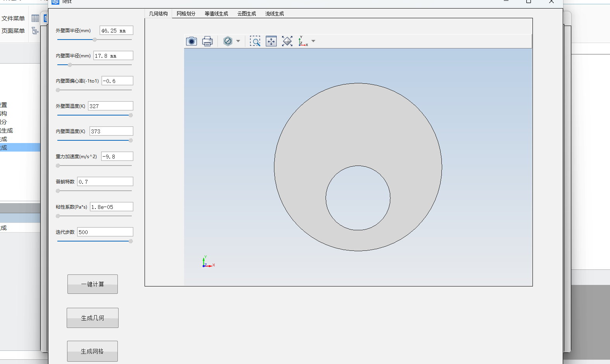Click the 外壁面半径 input field

pyautogui.click(x=116, y=31)
